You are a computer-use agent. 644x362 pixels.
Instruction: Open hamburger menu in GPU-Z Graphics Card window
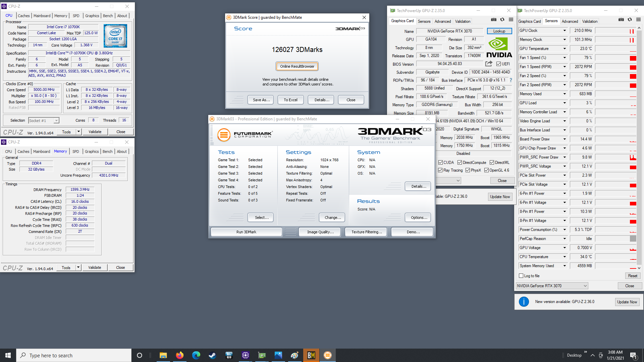point(511,20)
